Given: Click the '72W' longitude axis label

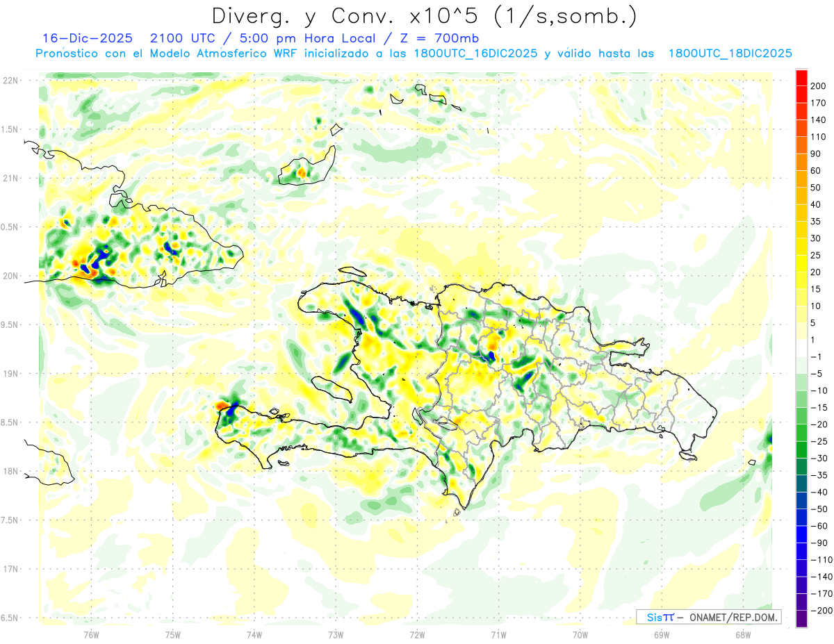Looking at the screenshot, I should pyautogui.click(x=417, y=635).
